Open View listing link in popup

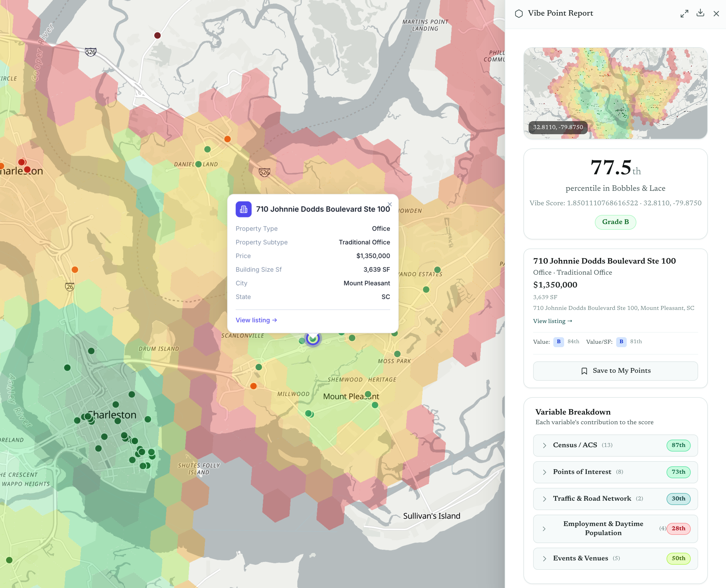[256, 320]
